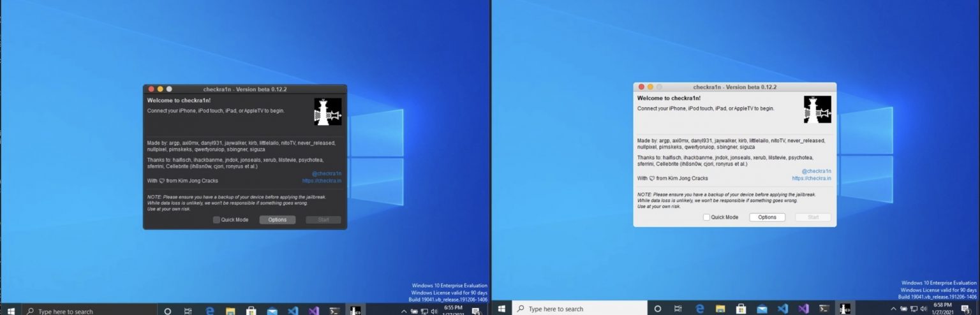
Task: Launch Edge browser from right desktop taskbar
Action: [699, 309]
